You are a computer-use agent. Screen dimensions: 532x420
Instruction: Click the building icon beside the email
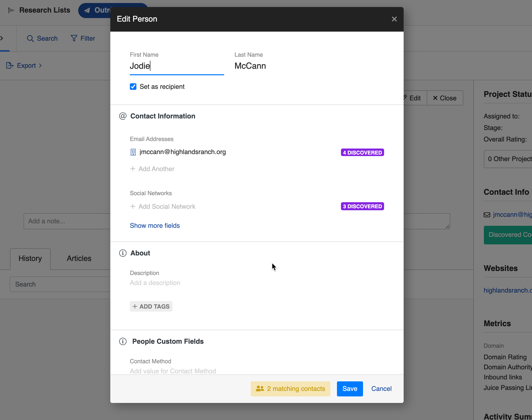click(x=133, y=152)
